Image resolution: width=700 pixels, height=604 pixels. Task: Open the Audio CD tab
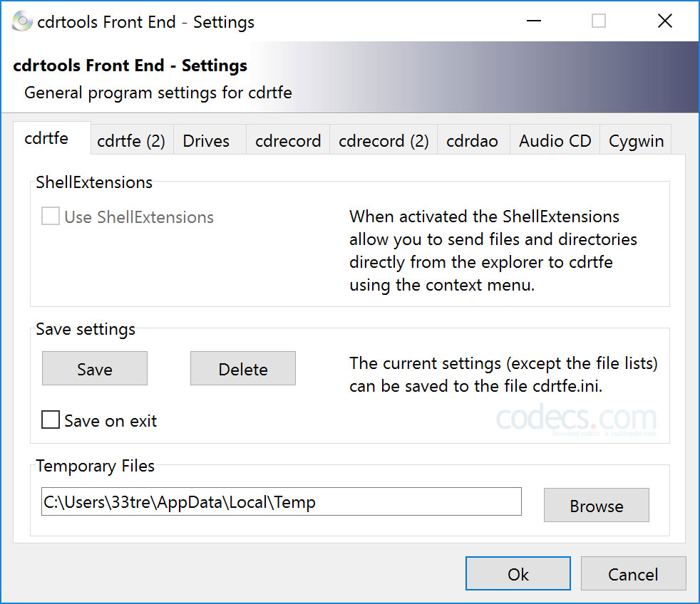click(x=555, y=141)
